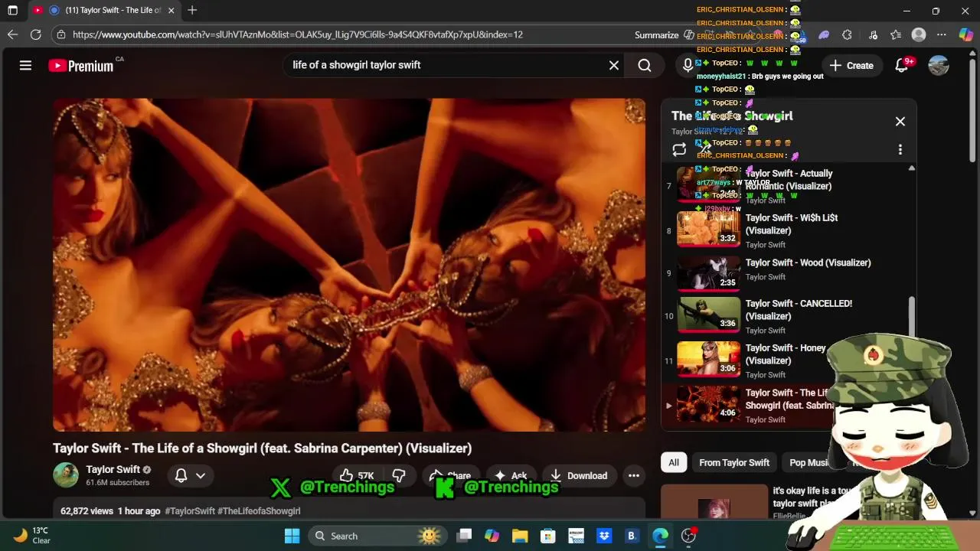
Task: Select the All filter chip
Action: tap(674, 462)
